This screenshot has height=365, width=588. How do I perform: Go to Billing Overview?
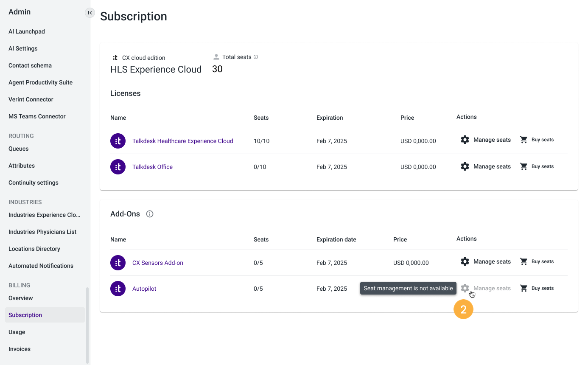20,298
